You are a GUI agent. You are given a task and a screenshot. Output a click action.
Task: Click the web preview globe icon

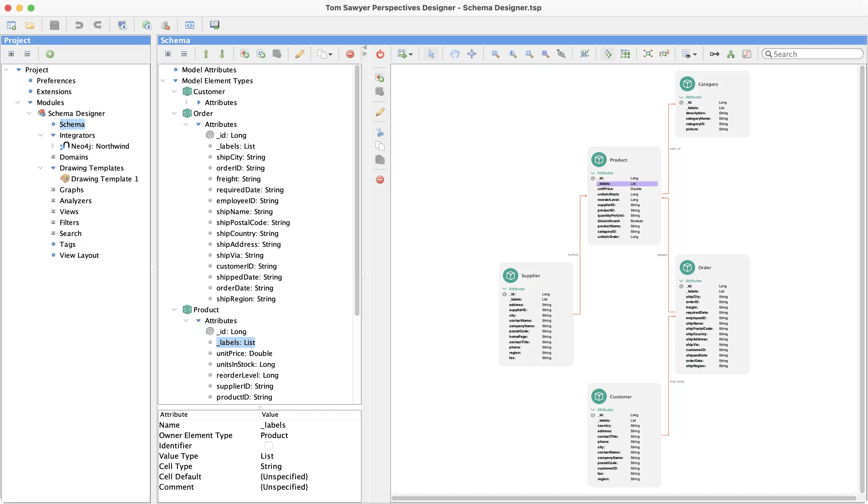click(x=147, y=25)
